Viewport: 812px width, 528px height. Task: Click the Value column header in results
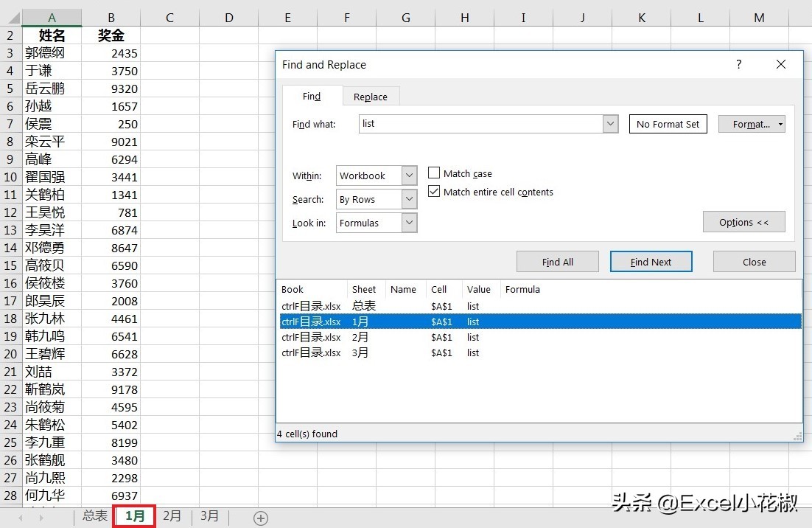481,289
